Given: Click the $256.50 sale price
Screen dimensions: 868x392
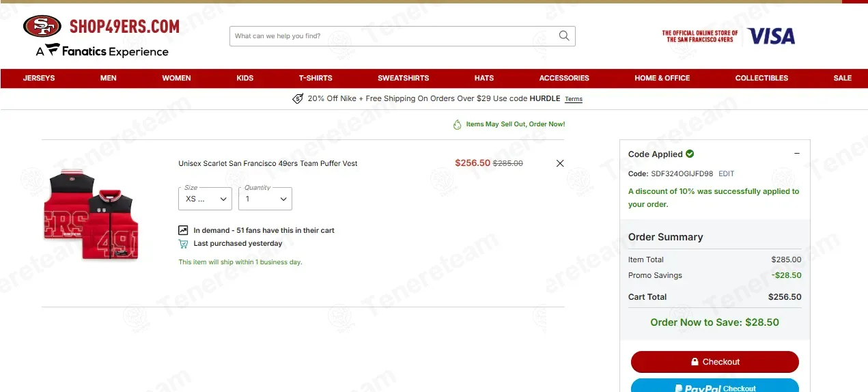Looking at the screenshot, I should pos(473,163).
